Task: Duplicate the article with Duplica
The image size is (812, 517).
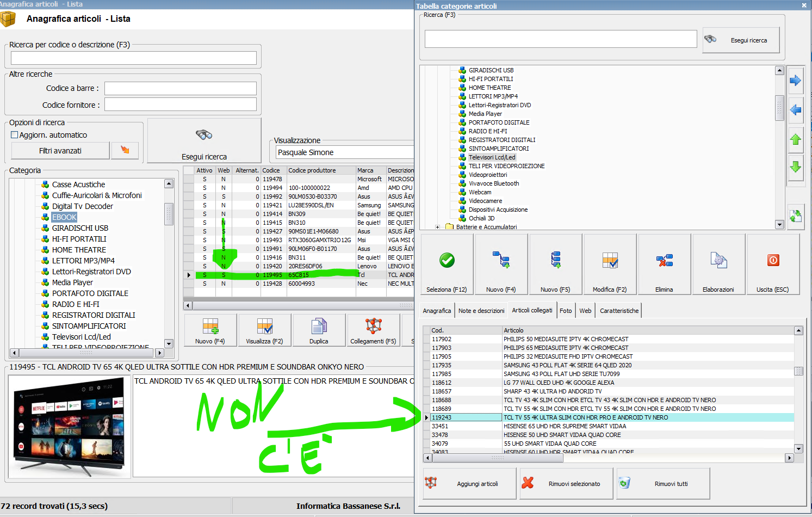Action: pyautogui.click(x=319, y=330)
